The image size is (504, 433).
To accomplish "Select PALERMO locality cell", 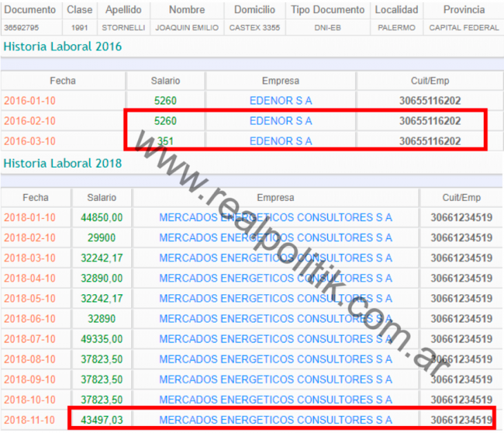I will coord(396,28).
